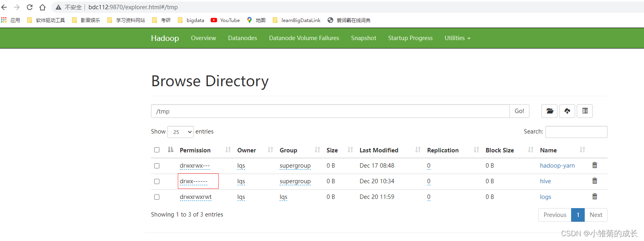Click the browser home icon
The image size is (644, 241).
42,7
